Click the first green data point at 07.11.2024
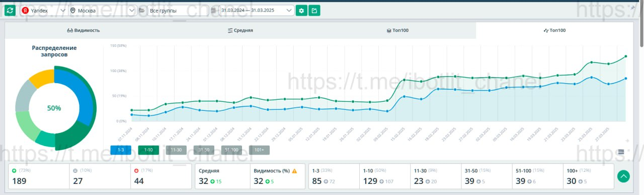This screenshot has width=644, height=195. (132, 110)
